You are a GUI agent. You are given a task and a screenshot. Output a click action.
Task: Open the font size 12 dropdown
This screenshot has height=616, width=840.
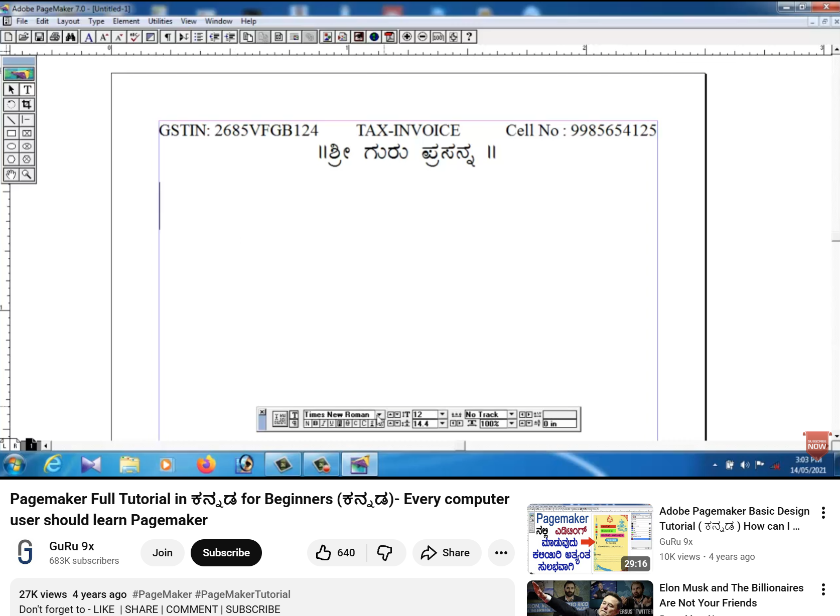coord(443,415)
